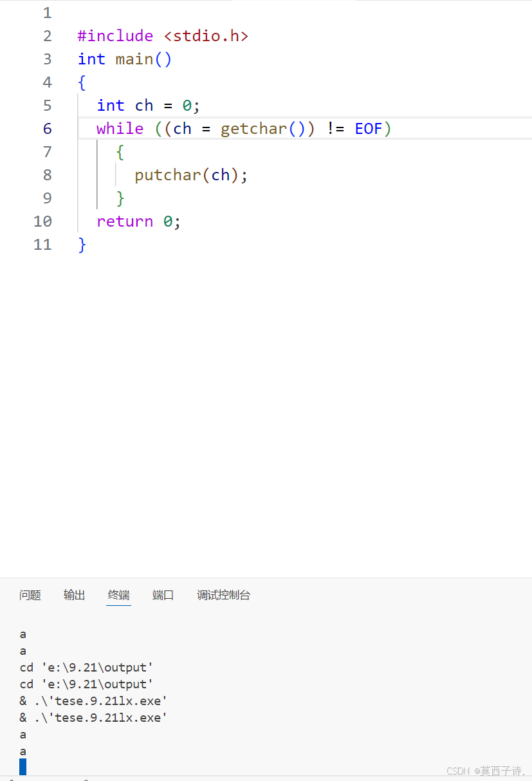The image size is (532, 781).
Task: Click line number 6 in the editor
Action: 47,128
